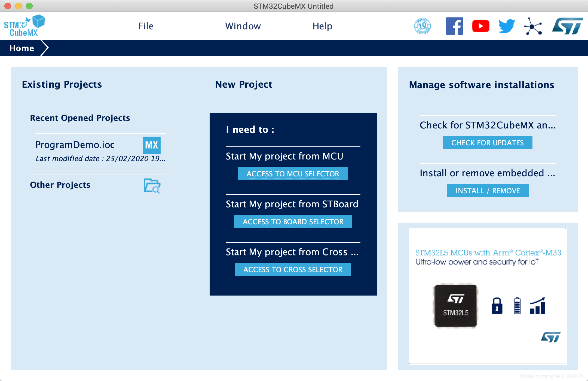Open the File menu
This screenshot has width=588, height=381.
coord(146,26)
